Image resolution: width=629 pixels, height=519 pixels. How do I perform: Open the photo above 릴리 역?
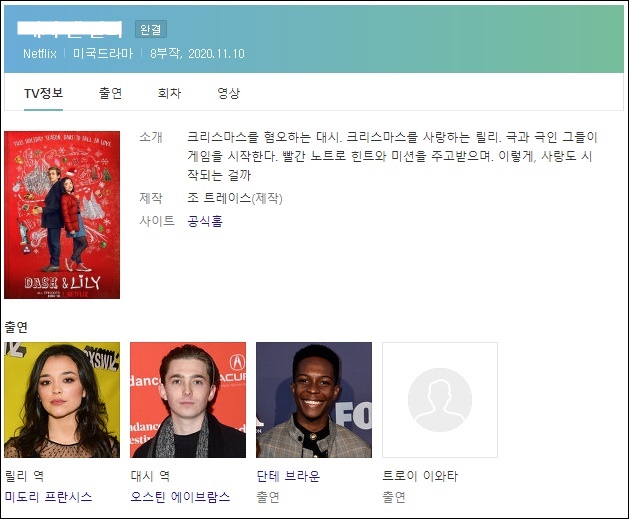pyautogui.click(x=62, y=400)
